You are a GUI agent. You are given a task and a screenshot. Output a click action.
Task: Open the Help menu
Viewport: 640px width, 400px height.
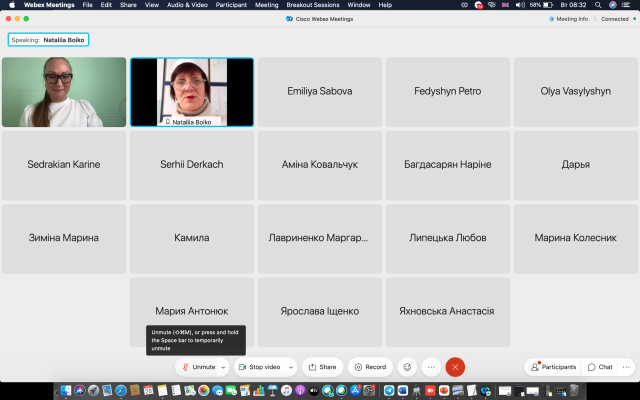coord(385,5)
